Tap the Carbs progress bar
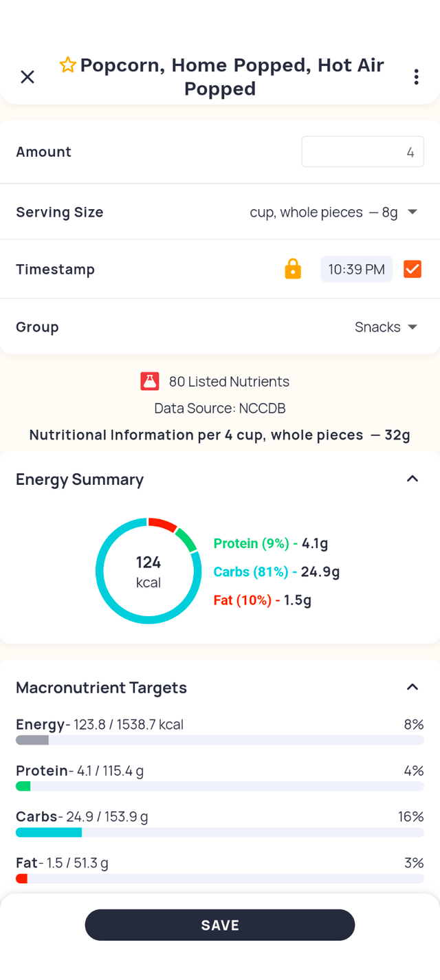The image size is (440, 980). pyautogui.click(x=219, y=832)
